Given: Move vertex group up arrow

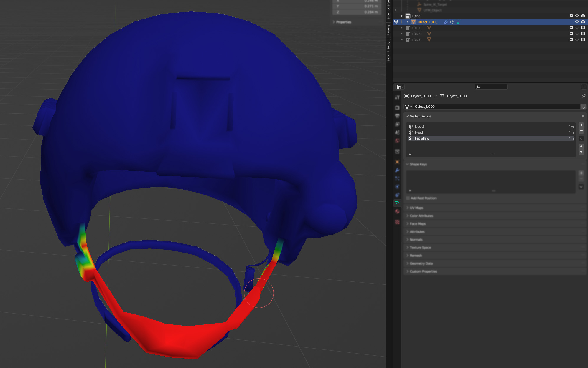Looking at the screenshot, I should [x=581, y=146].
